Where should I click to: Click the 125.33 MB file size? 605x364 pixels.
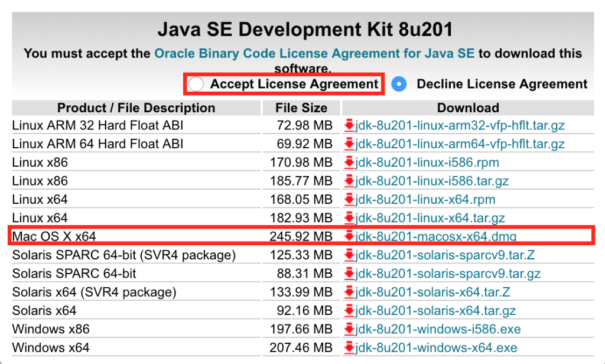pos(301,255)
